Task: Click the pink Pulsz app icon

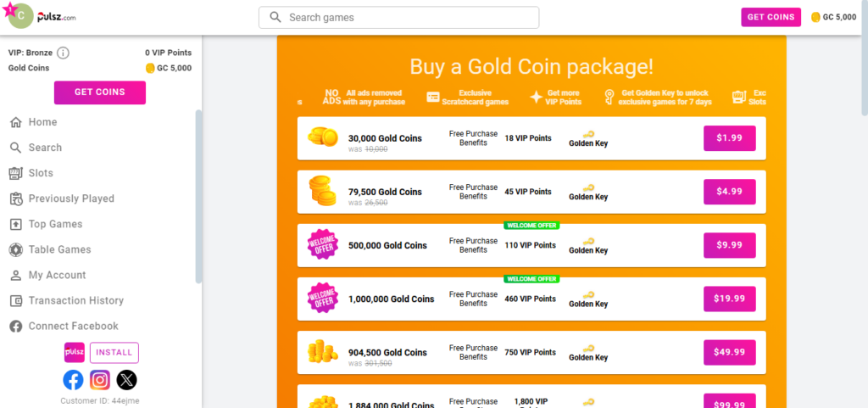Action: tap(75, 353)
